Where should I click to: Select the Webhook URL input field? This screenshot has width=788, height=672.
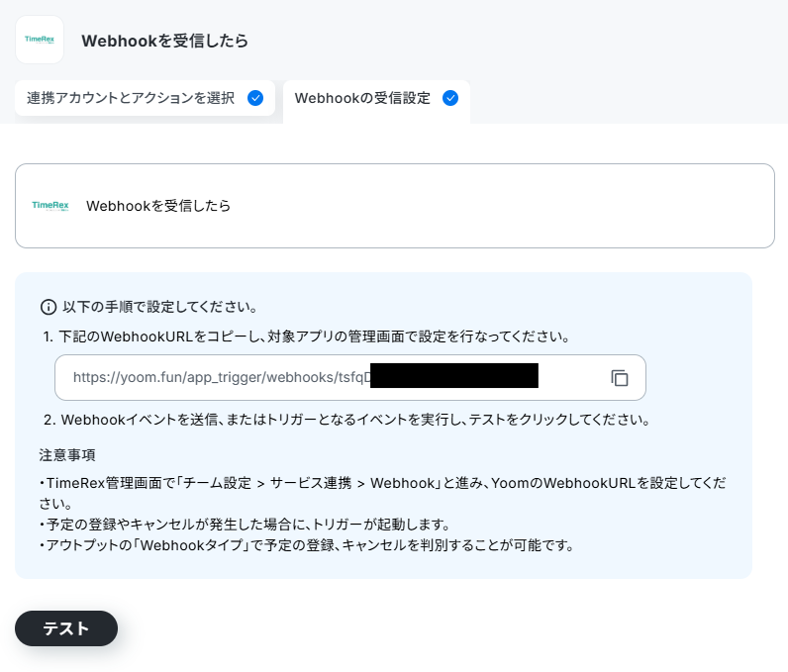coord(349,378)
